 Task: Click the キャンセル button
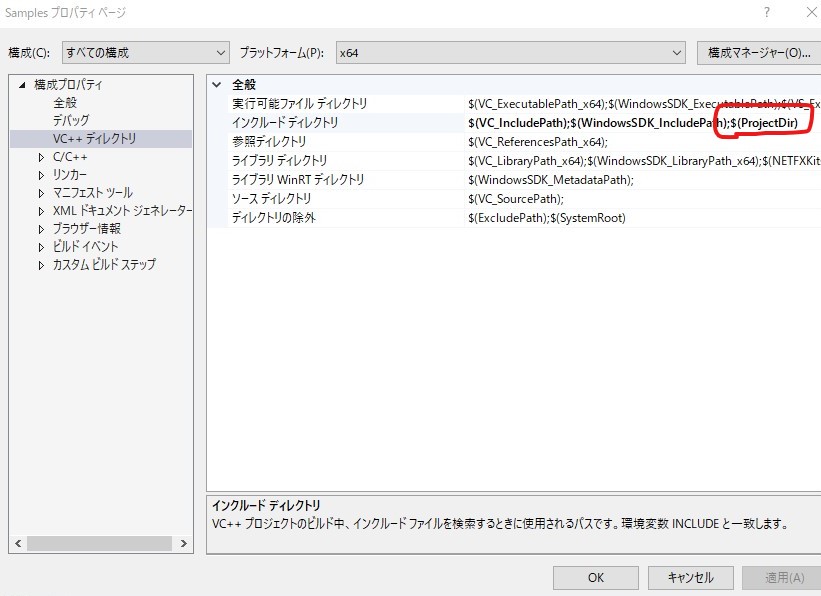691,578
